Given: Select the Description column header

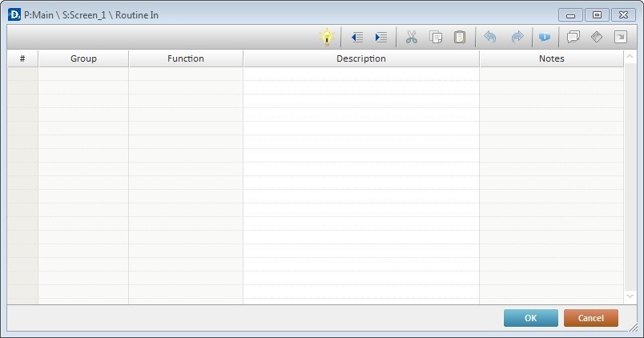Looking at the screenshot, I should point(361,58).
